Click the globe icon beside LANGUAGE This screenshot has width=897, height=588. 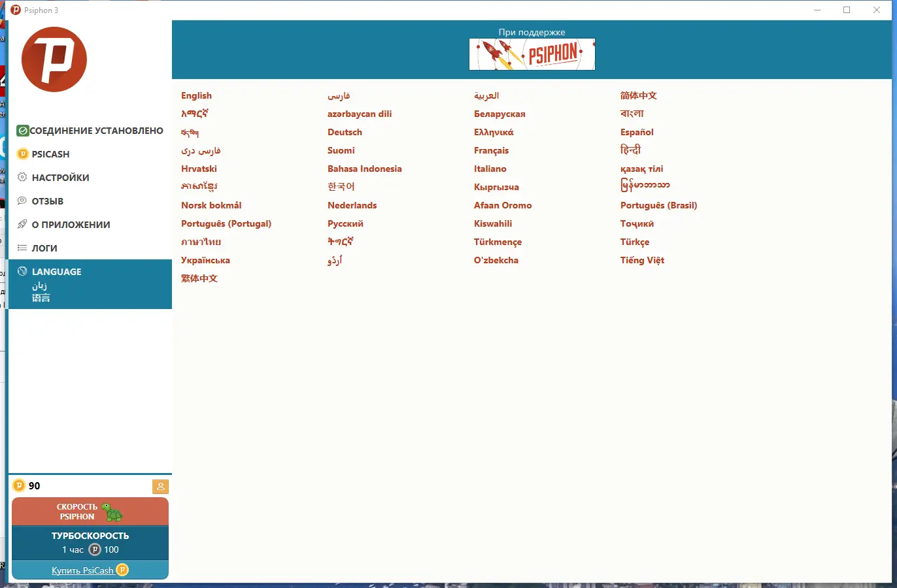22,271
